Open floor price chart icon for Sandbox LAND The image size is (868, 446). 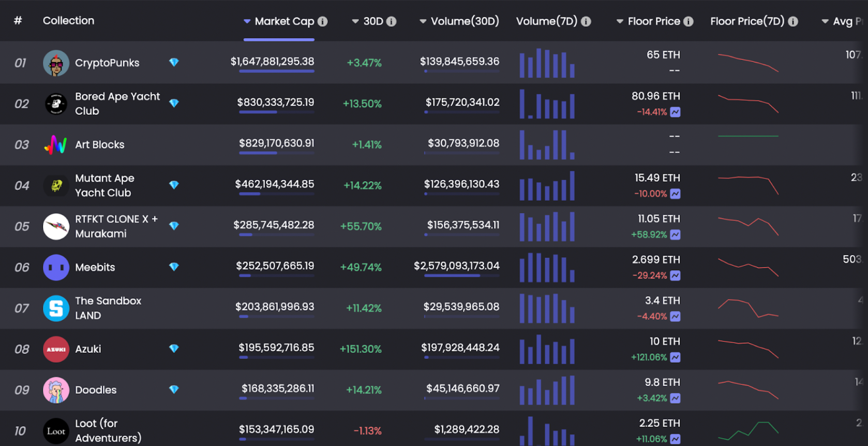click(675, 316)
